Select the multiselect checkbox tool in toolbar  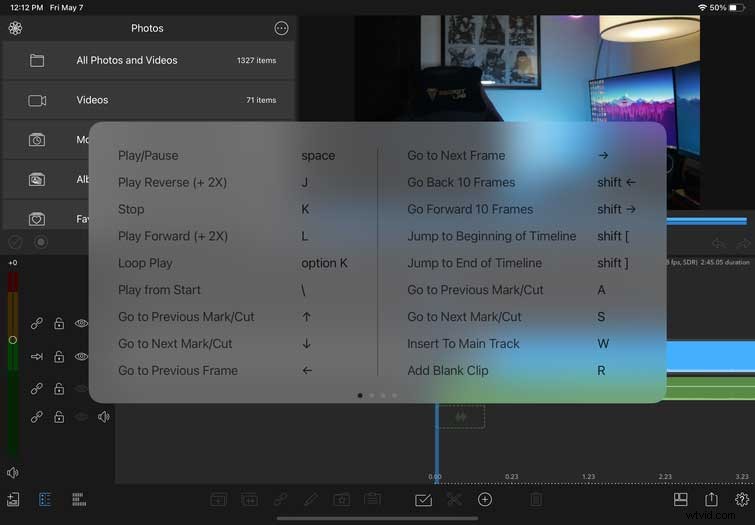pyautogui.click(x=423, y=499)
